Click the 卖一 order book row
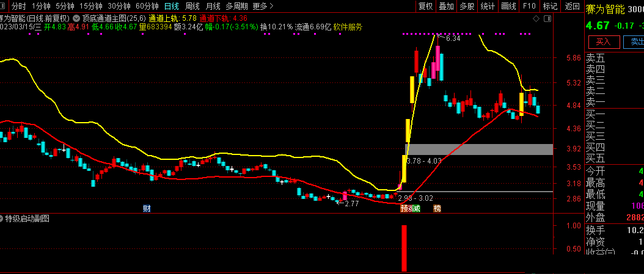Image resolution: width=644 pixels, height=274 pixels. point(615,103)
